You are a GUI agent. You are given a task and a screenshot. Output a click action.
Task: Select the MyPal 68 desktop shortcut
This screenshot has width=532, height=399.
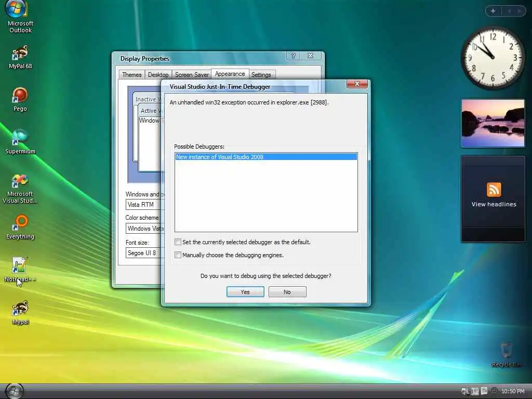pos(20,57)
